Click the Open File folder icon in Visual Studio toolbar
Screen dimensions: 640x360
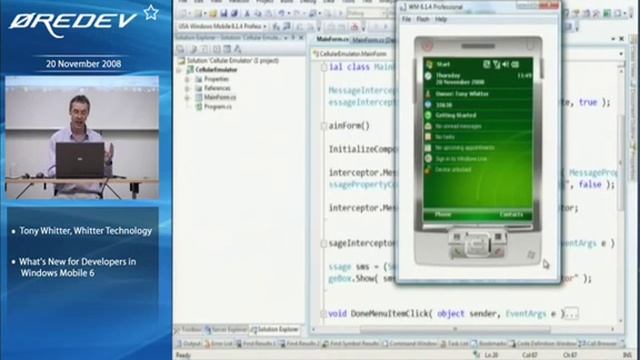click(213, 13)
